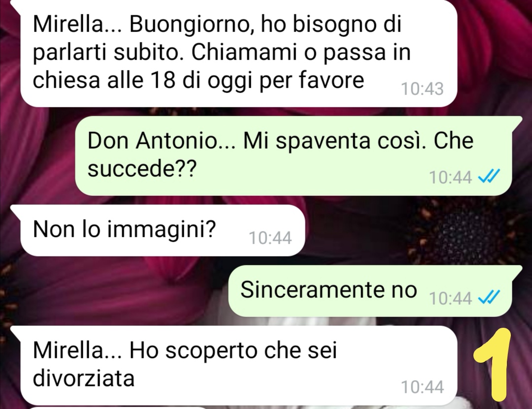Tap the text 'Chiamami o passa in' line

point(301,52)
